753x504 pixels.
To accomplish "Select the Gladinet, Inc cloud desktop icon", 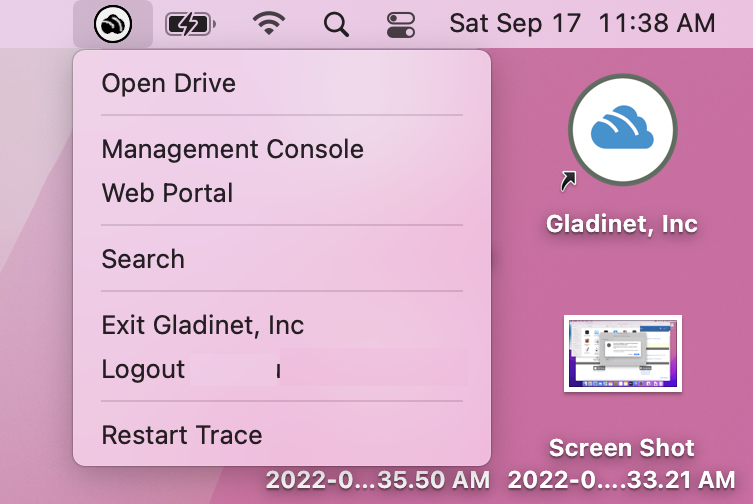I will (622, 131).
